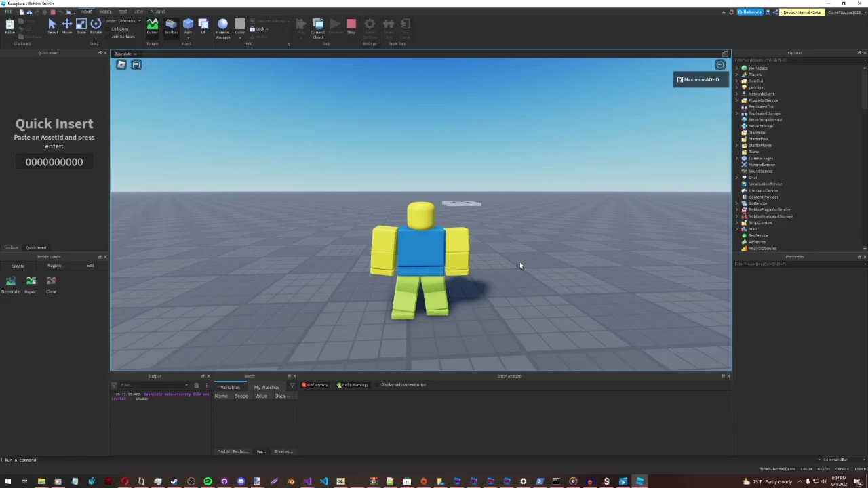Expand the Players node
Screen dimensions: 868x488
pyautogui.click(x=737, y=75)
